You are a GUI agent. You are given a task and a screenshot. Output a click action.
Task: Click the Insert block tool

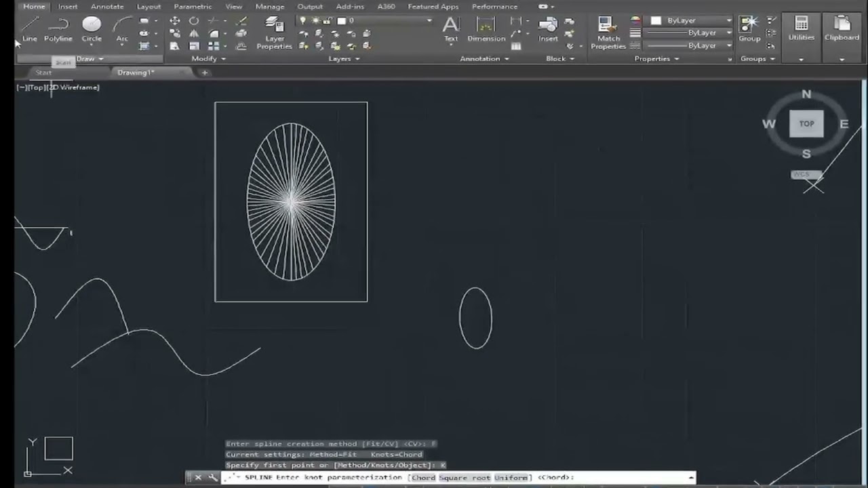pos(548,29)
